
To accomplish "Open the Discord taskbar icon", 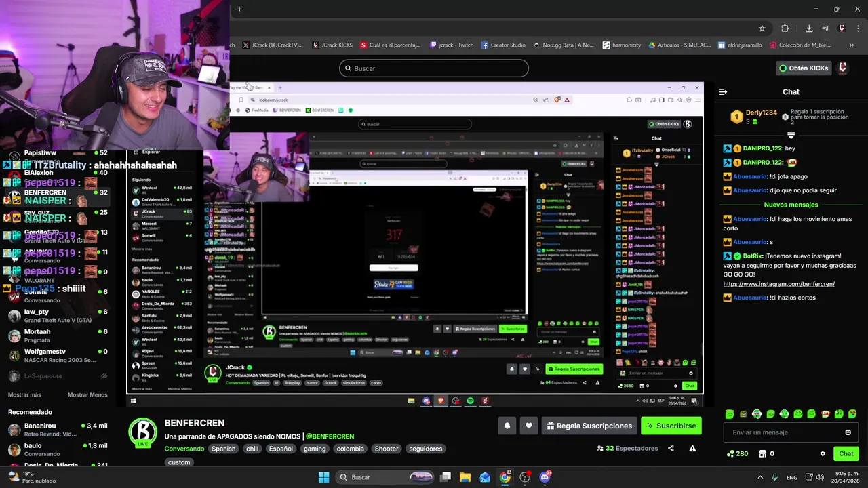I will [x=545, y=477].
